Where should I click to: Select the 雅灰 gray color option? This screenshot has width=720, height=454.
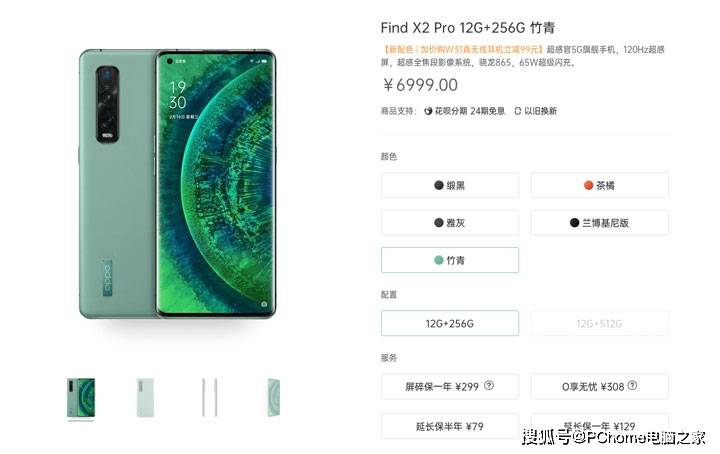(x=450, y=223)
